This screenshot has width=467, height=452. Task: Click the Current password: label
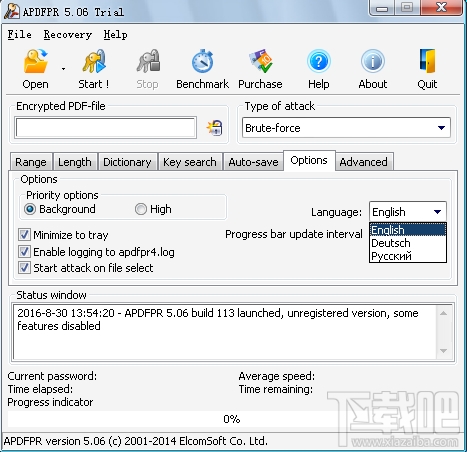coord(52,376)
